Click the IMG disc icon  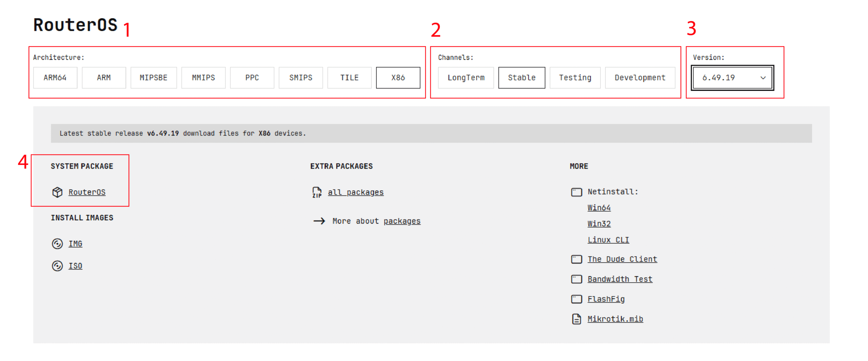coord(57,244)
